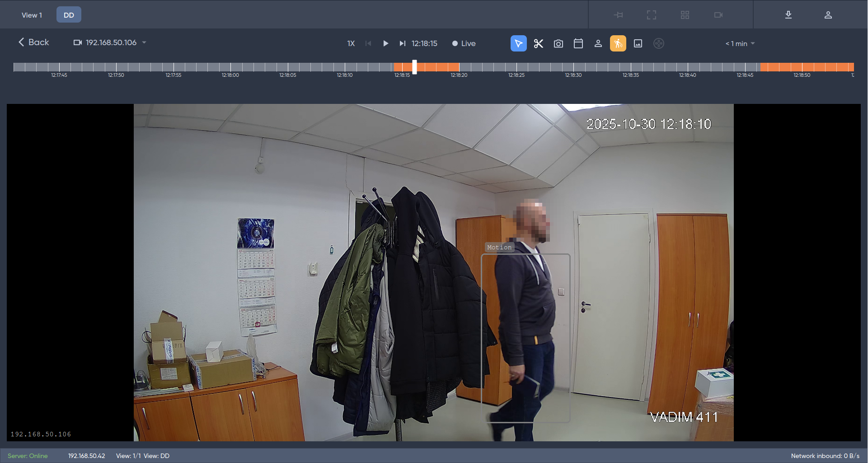Click the pin icon in top bar

pyautogui.click(x=619, y=15)
